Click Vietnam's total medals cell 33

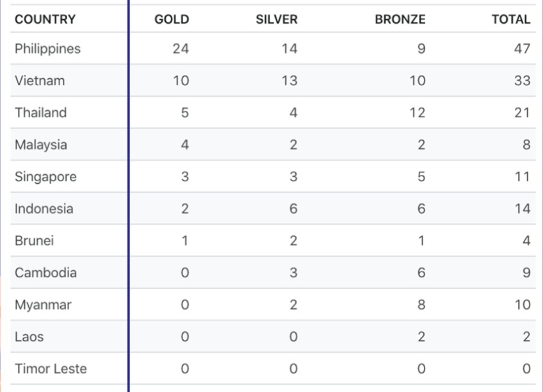pos(522,81)
